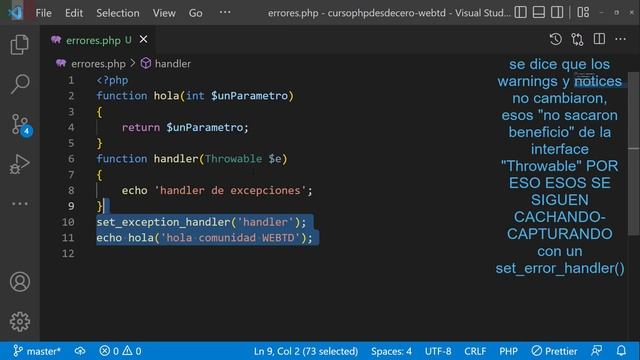This screenshot has width=640, height=360.
Task: Click Ln 9, Col 2 cursor position
Action: 306,351
